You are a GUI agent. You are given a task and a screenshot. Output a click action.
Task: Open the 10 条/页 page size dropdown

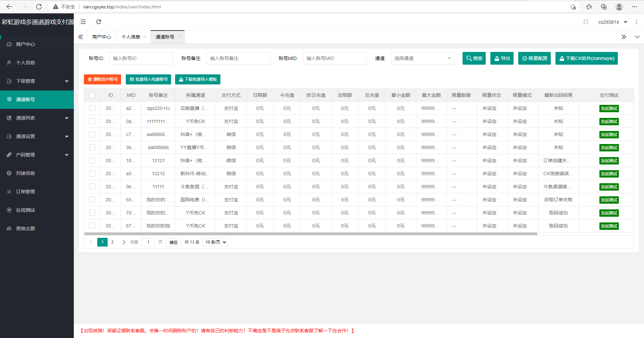click(x=216, y=242)
